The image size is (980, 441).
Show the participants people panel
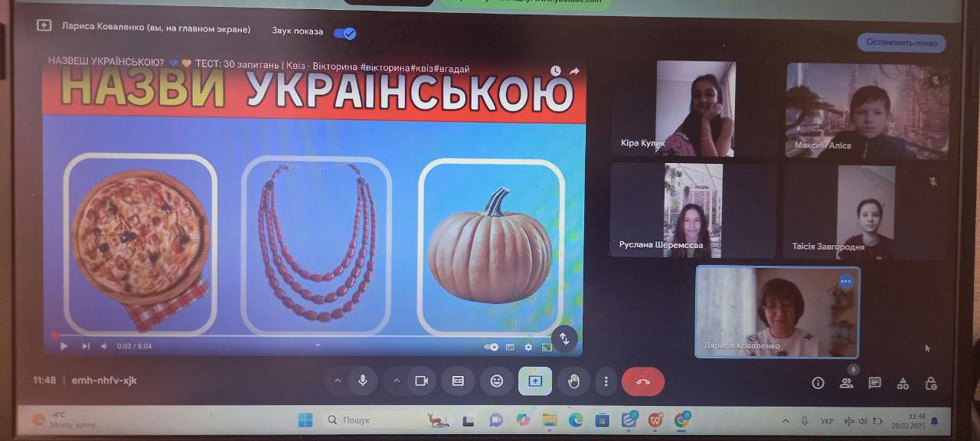click(x=846, y=383)
